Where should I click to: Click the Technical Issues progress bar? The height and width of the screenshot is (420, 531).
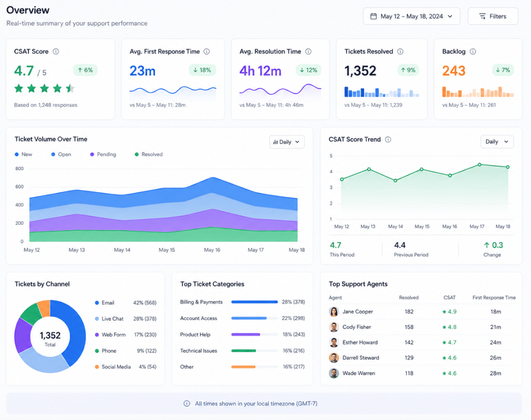click(x=255, y=351)
